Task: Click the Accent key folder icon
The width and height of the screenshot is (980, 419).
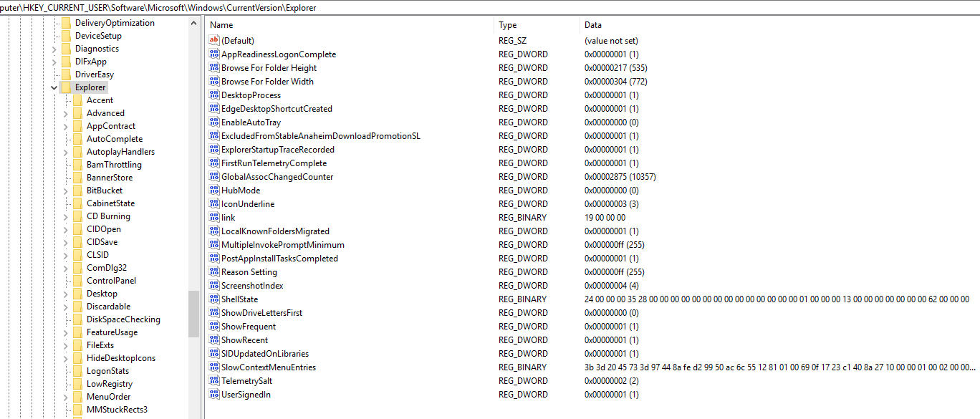Action: point(77,100)
